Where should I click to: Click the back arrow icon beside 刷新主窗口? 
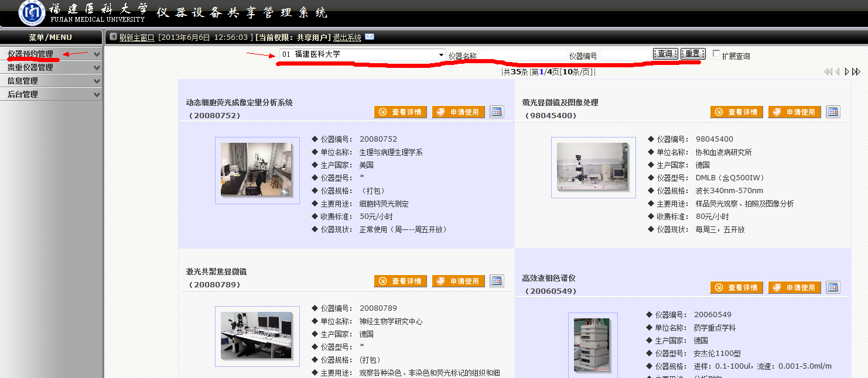pos(113,37)
